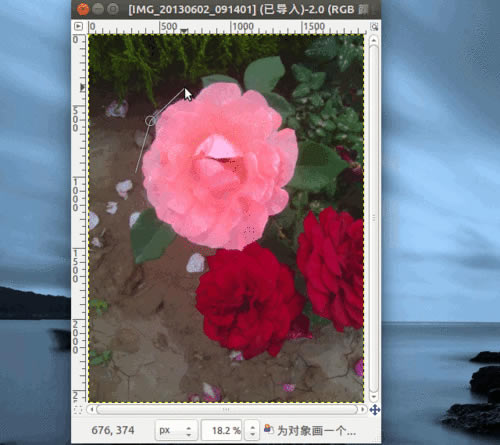The height and width of the screenshot is (445, 500).
Task: Click vertical scrollbar down arrow
Action: 374,397
